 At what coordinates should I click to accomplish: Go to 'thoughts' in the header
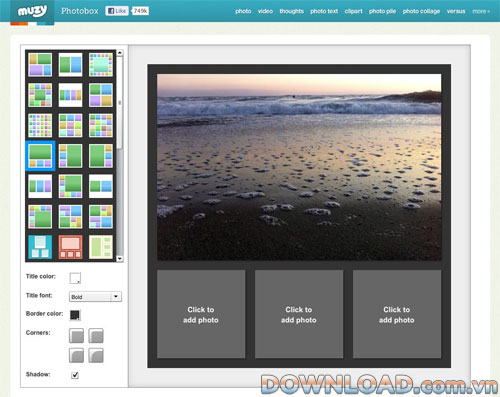pos(292,11)
